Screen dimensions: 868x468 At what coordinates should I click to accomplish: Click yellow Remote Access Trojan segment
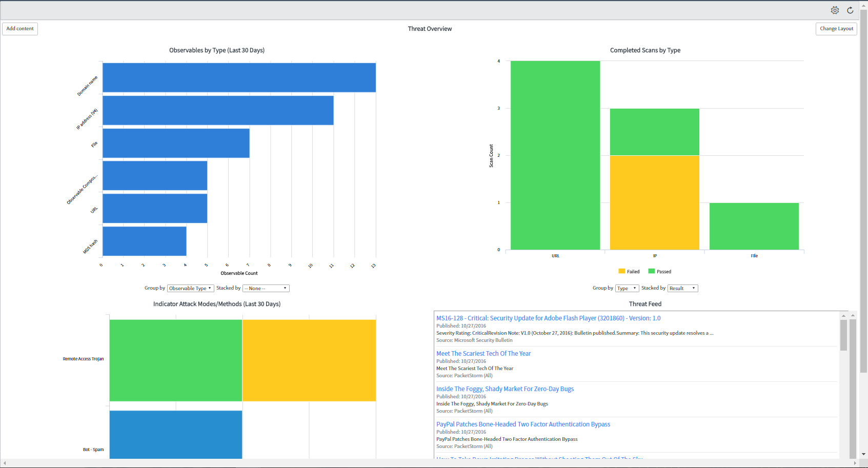pos(309,360)
